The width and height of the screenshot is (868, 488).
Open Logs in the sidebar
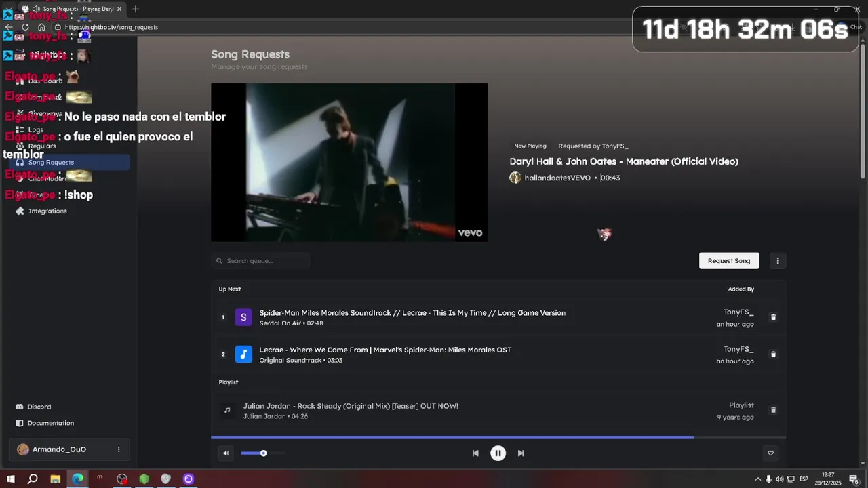[36, 130]
